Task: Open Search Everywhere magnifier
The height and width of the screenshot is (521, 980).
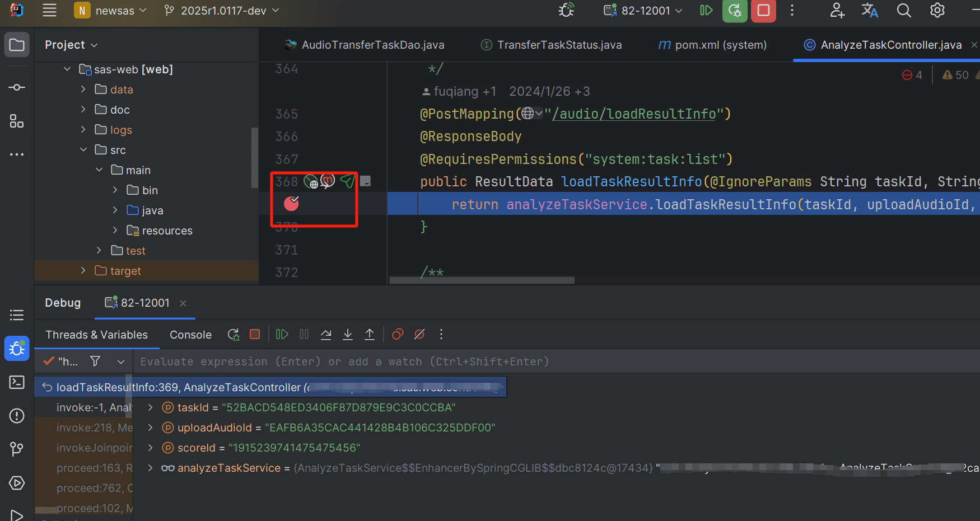Action: pyautogui.click(x=904, y=11)
